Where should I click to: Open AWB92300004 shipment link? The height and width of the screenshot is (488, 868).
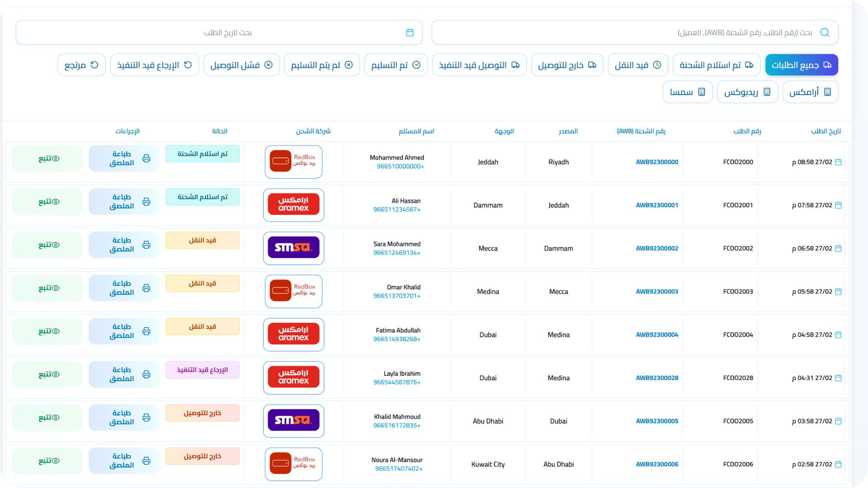point(657,335)
